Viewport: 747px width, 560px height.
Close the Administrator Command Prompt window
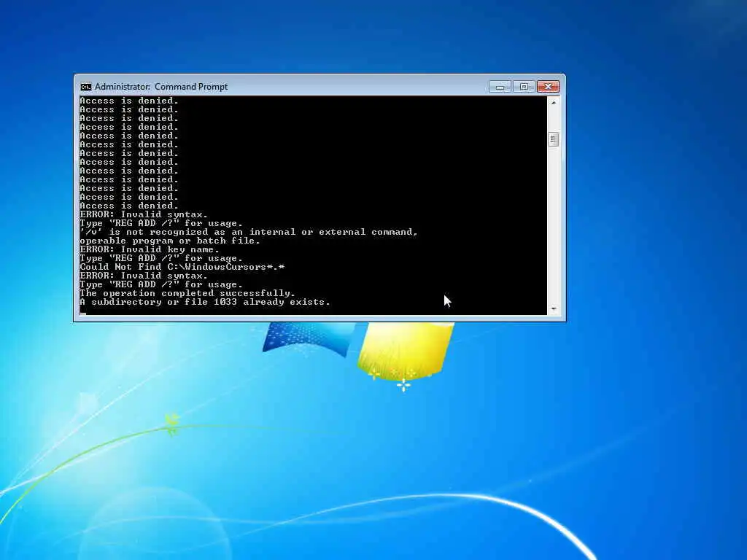pyautogui.click(x=548, y=87)
